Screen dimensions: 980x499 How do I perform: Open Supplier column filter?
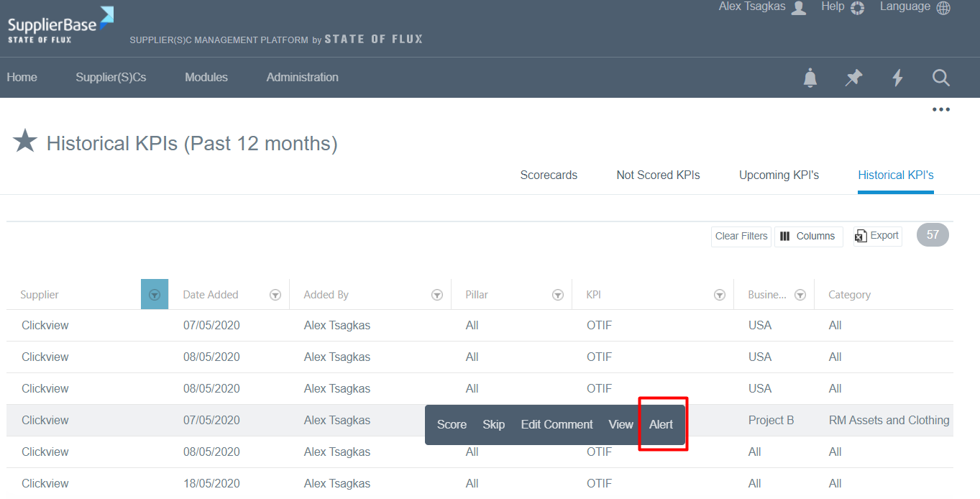(155, 295)
